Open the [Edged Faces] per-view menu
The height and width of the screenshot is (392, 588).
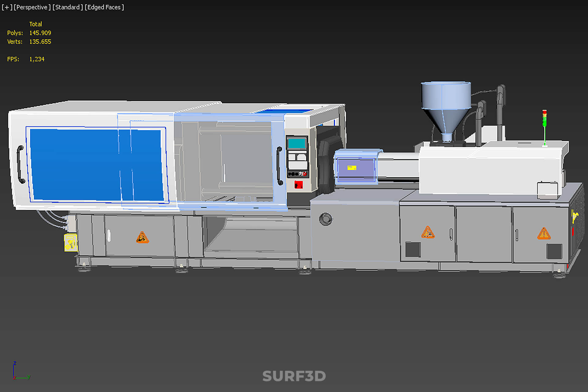[104, 7]
